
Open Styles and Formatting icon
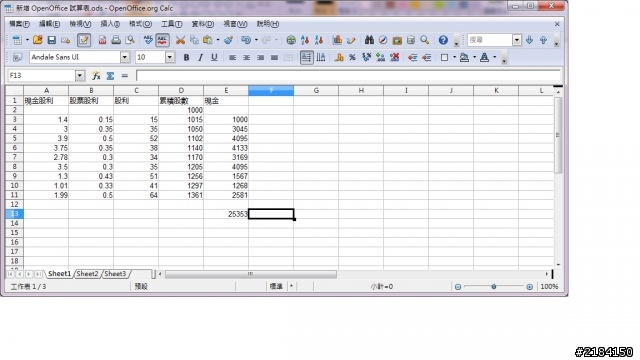pos(17,58)
